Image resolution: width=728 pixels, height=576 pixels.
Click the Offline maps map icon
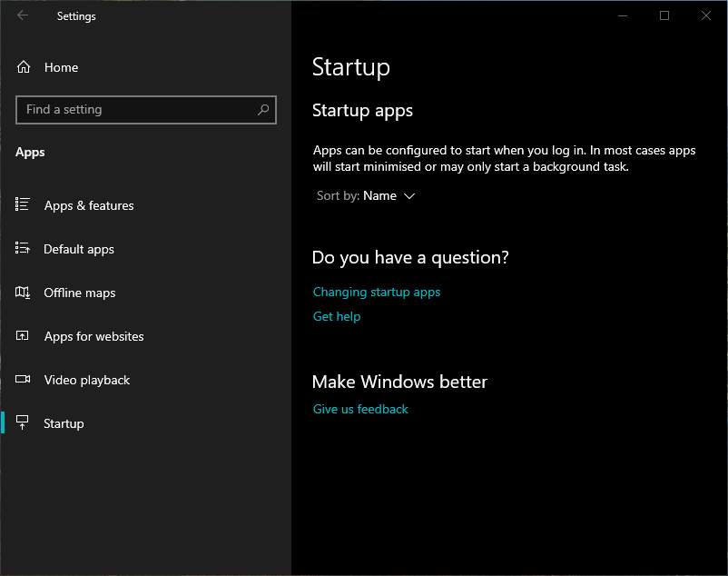[23, 293]
